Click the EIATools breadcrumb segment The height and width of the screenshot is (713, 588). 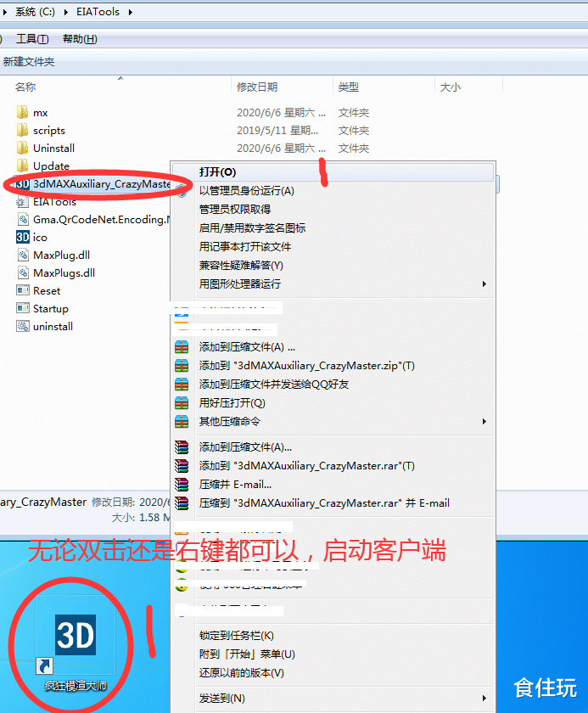coord(98,12)
